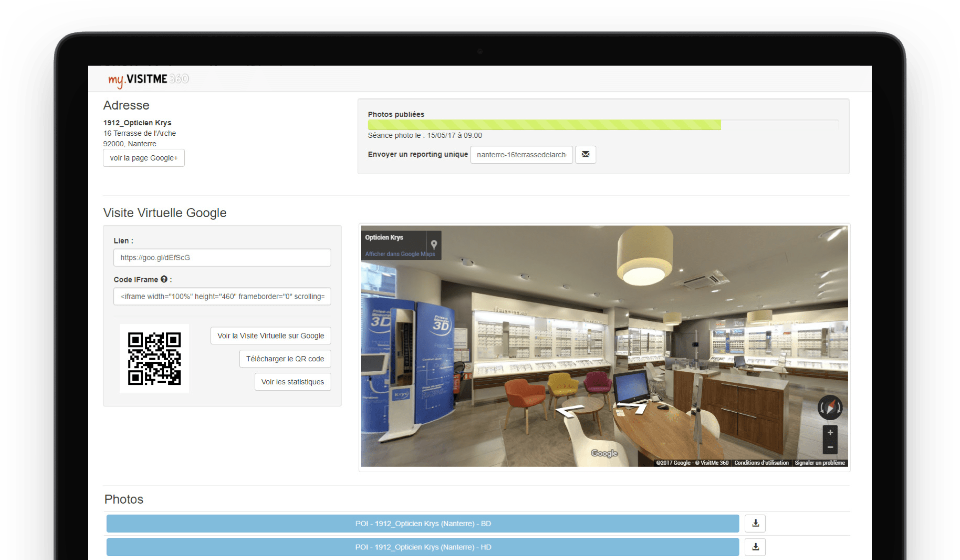Send the reporting email envelope icon
Viewport: 960px width, 560px height.
[585, 155]
